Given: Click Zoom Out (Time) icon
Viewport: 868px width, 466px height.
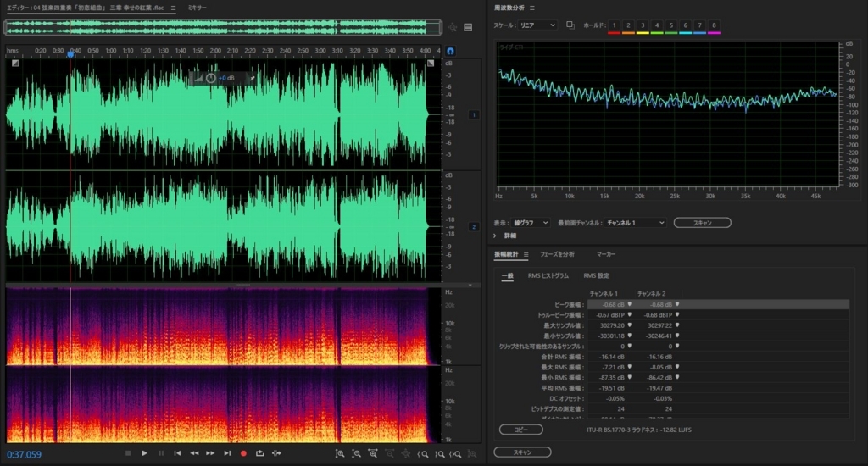Looking at the screenshot, I should (390, 453).
